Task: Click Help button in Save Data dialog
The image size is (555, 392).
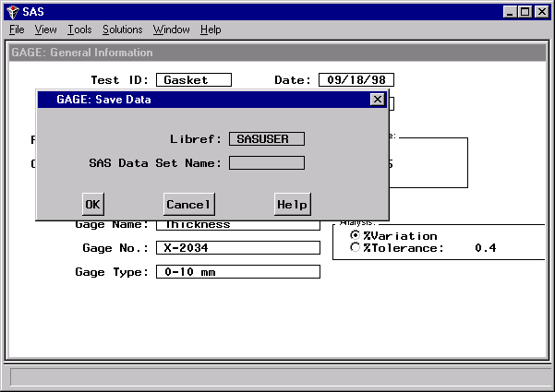Action: tap(293, 205)
